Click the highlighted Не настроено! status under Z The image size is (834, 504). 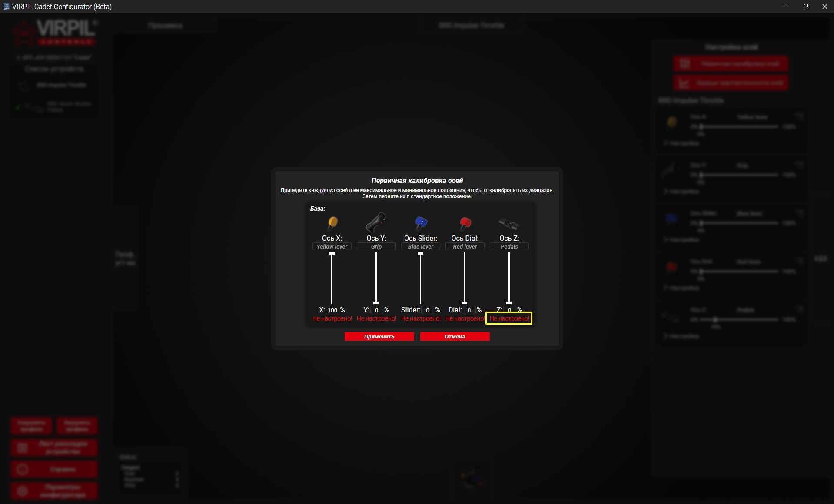tap(509, 318)
